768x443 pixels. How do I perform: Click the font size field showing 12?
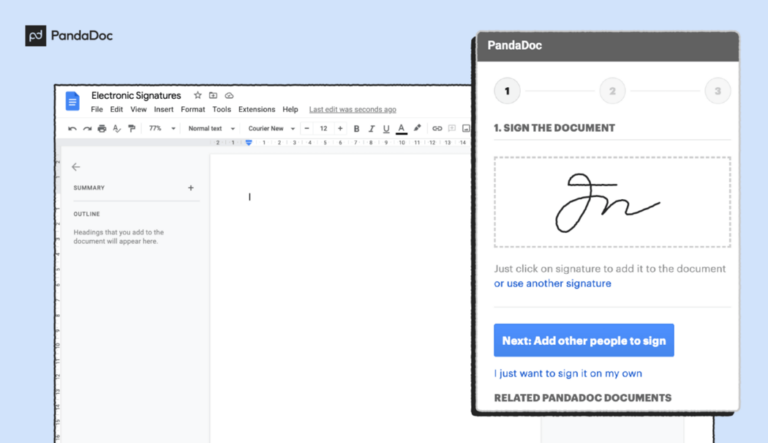[x=323, y=128]
